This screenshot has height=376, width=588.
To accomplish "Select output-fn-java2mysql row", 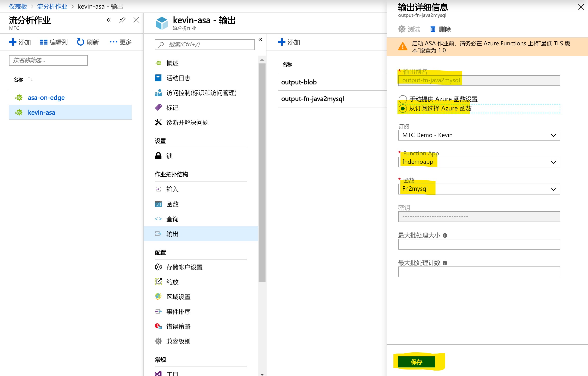I will 332,99.
